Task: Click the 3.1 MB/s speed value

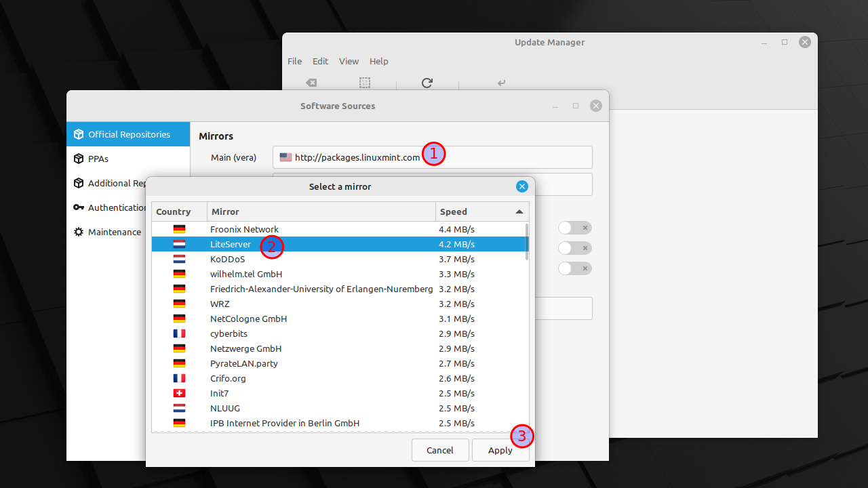Action: [x=456, y=319]
